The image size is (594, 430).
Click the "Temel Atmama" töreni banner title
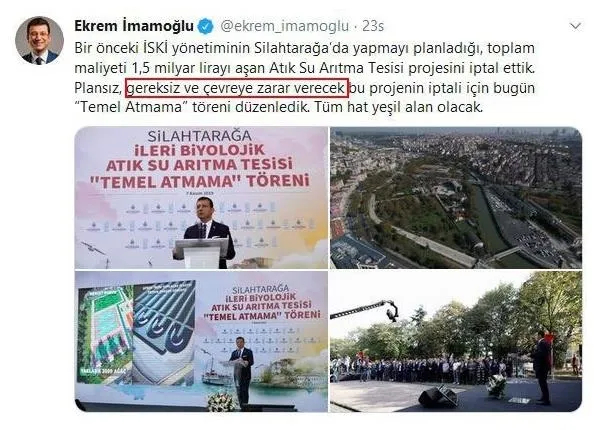click(x=199, y=181)
